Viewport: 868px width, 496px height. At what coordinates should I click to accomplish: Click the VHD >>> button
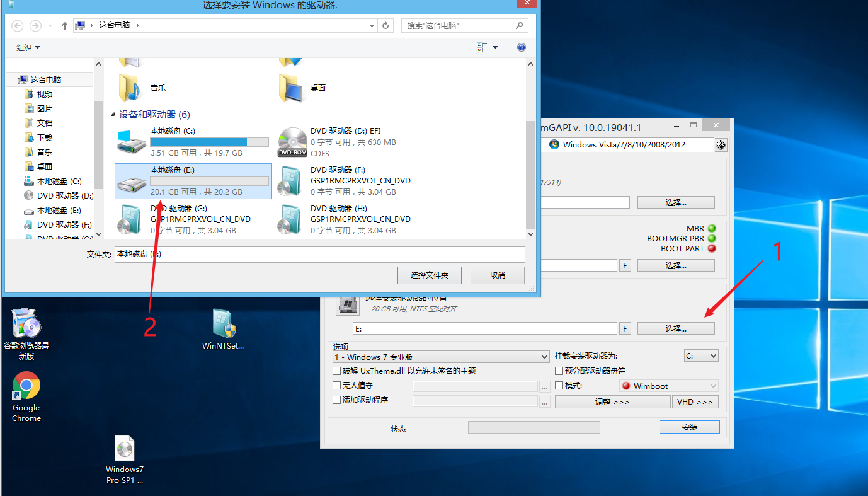pos(695,402)
